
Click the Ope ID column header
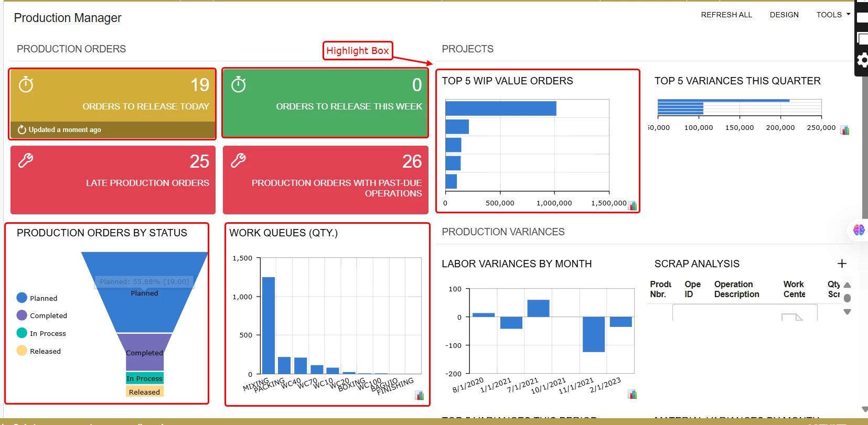pyautogui.click(x=692, y=289)
